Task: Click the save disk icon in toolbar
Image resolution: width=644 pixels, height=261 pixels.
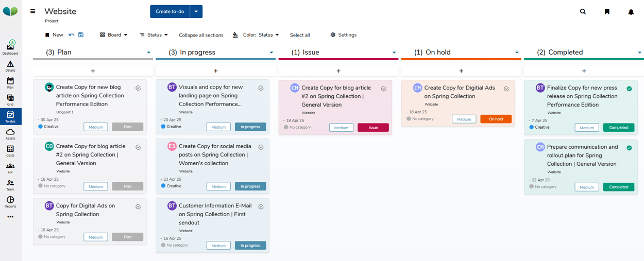Action: pyautogui.click(x=81, y=35)
